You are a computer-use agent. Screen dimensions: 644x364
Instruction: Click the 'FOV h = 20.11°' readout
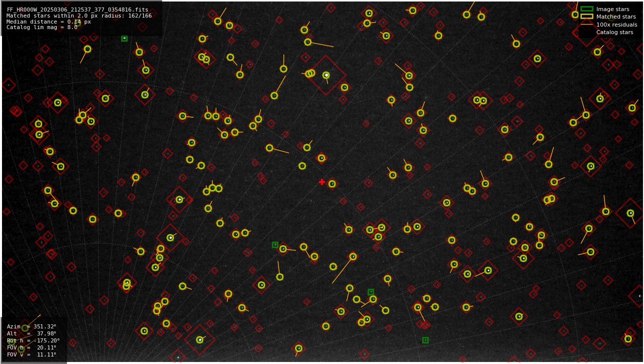[x=32, y=347]
